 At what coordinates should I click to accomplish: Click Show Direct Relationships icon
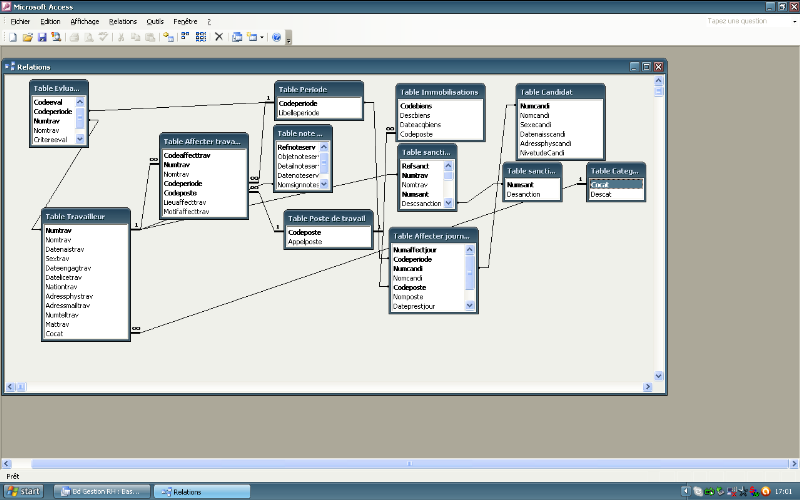[x=186, y=37]
